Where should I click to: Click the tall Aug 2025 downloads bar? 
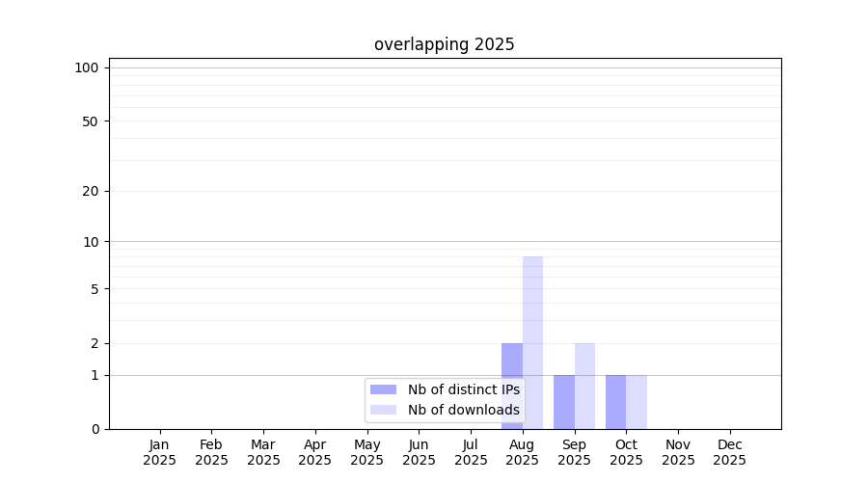pos(532,342)
